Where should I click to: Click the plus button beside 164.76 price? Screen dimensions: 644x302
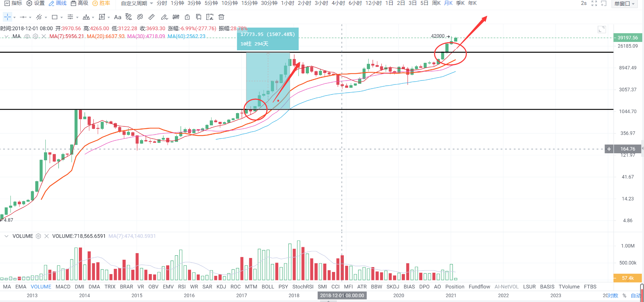[x=609, y=149]
